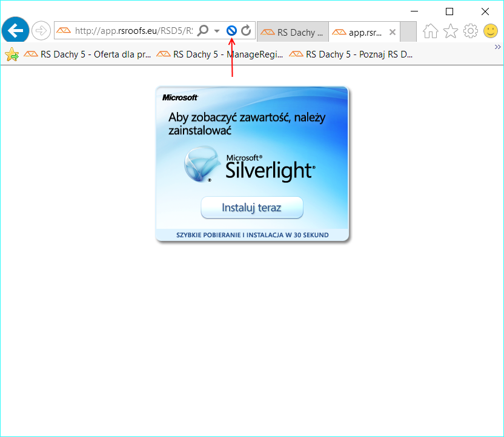Click the Add to favorites bar icon
The height and width of the screenshot is (437, 504).
12,54
